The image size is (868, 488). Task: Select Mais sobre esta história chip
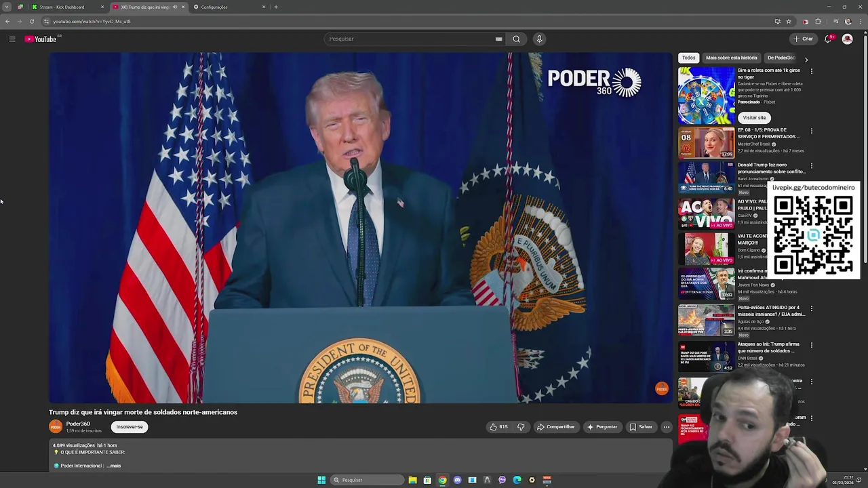731,58
